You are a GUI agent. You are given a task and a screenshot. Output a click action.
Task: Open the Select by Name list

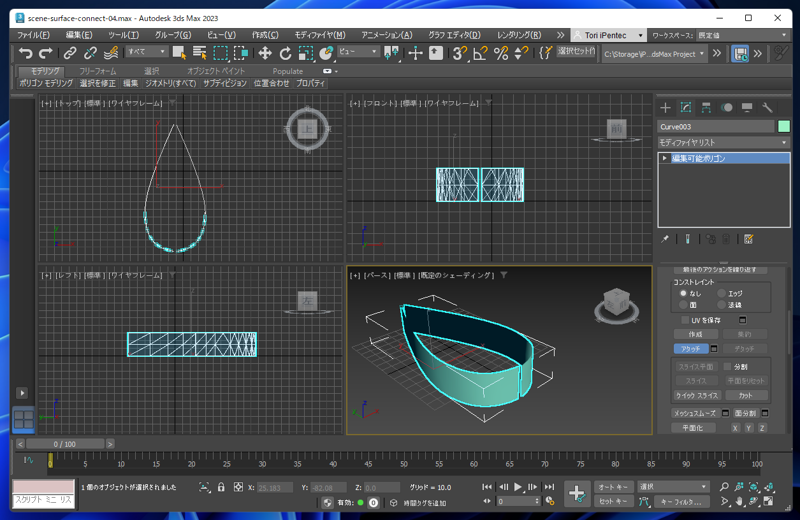click(199, 53)
